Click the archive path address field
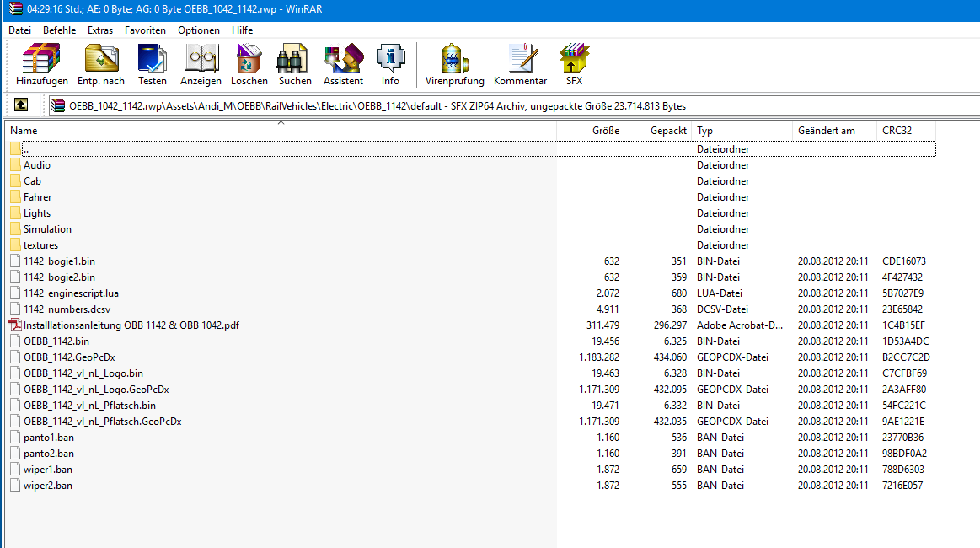The image size is (980, 548). point(512,105)
